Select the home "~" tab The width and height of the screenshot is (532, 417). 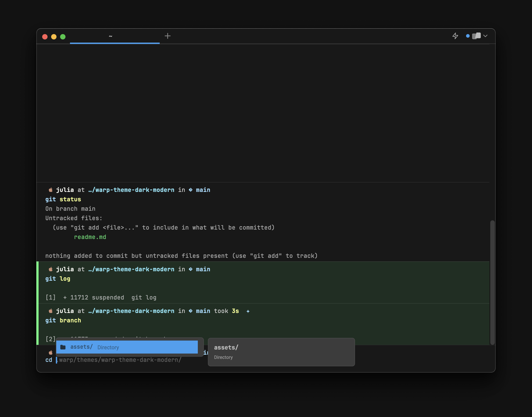coord(110,36)
